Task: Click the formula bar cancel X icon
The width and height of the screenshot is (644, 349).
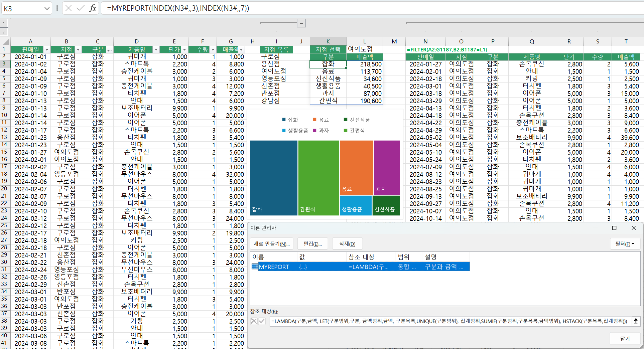Action: tap(69, 8)
